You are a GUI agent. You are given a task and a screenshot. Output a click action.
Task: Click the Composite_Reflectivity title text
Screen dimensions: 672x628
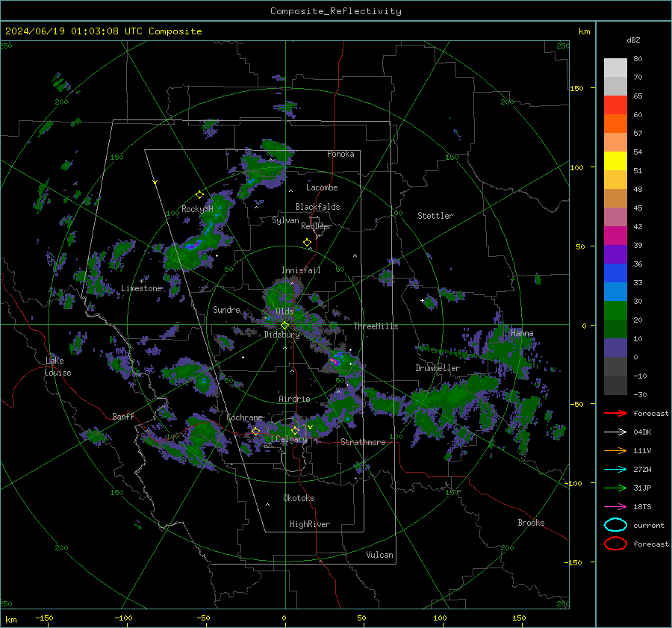[335, 11]
